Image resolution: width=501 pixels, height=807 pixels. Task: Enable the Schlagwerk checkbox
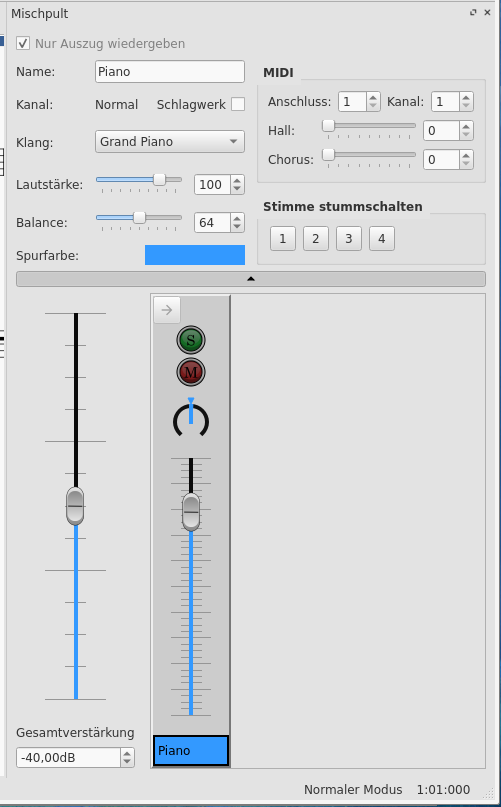[238, 104]
